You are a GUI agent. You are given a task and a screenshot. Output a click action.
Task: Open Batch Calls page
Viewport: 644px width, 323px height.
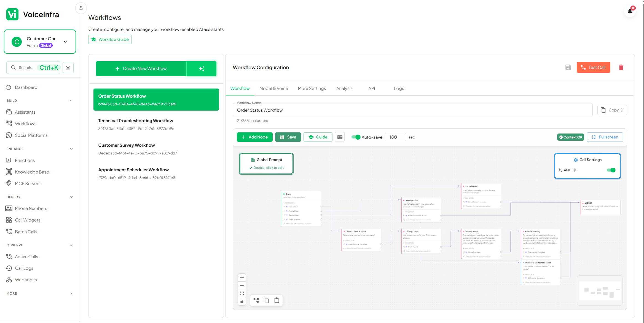pos(26,232)
